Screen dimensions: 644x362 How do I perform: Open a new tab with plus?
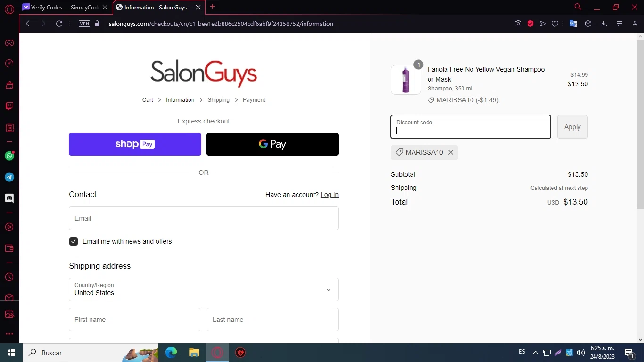pos(213,7)
